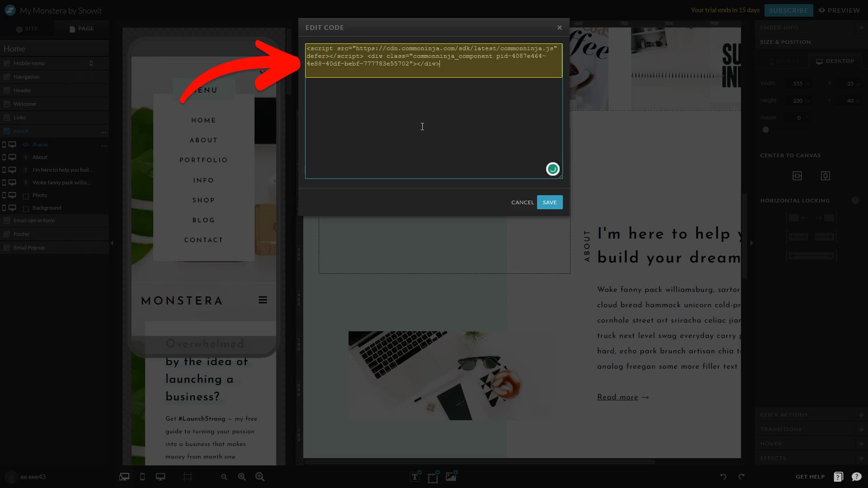This screenshot has width=868, height=488.
Task: Center element vertically on canvas
Action: 825,176
